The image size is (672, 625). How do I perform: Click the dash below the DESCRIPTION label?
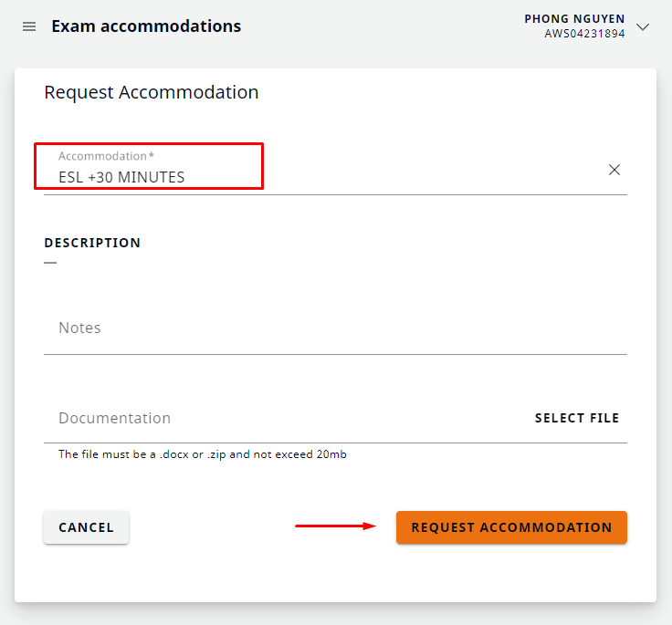50,263
